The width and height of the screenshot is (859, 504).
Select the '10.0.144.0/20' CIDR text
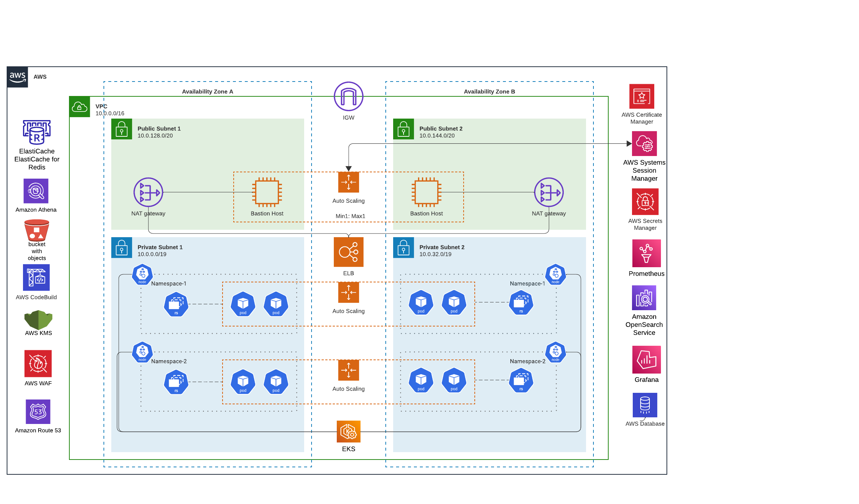coord(437,136)
